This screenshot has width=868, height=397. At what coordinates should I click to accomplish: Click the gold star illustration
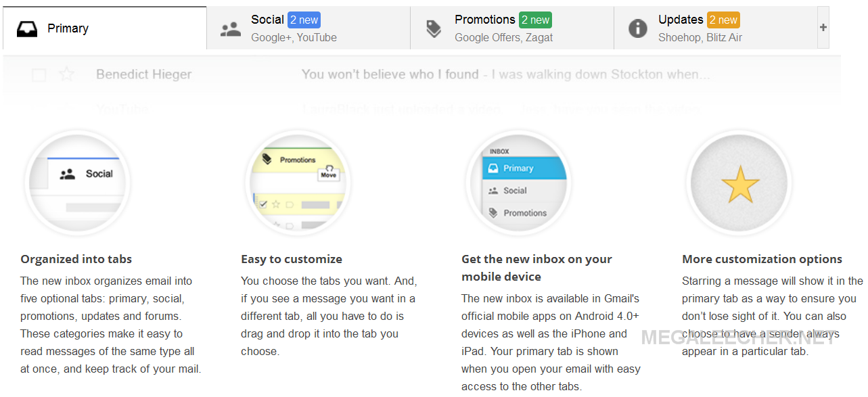point(739,182)
